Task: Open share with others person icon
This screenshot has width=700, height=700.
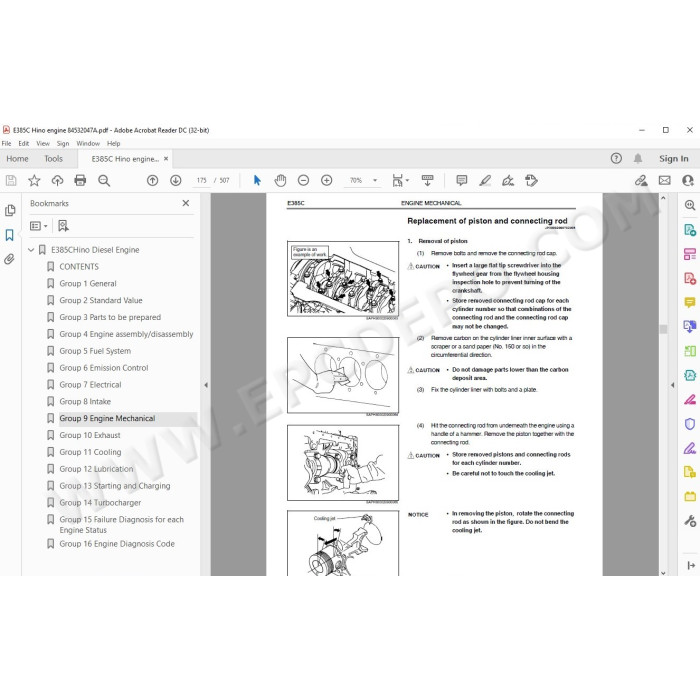Action: pos(688,180)
